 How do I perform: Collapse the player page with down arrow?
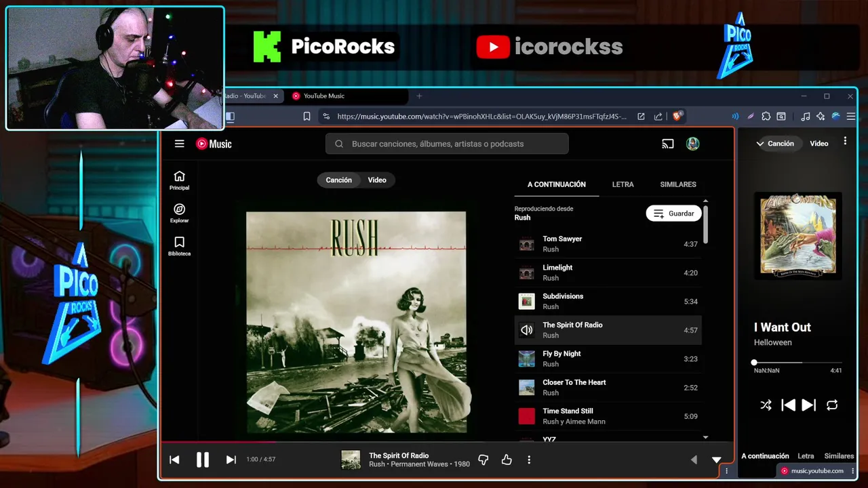click(716, 460)
